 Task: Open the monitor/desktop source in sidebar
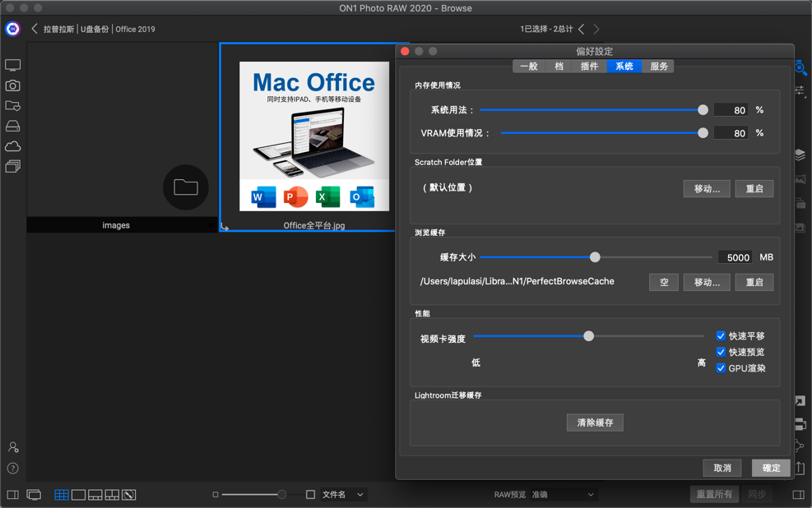coord(13,65)
